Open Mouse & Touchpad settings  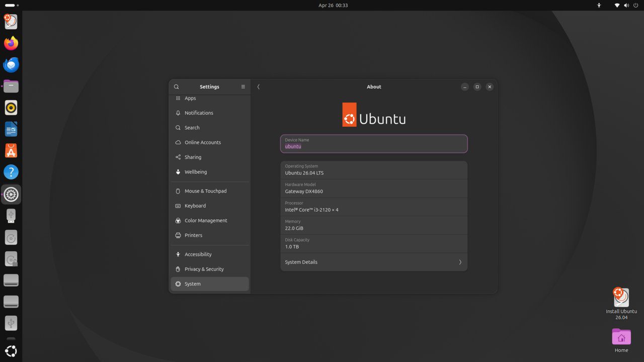210,191
